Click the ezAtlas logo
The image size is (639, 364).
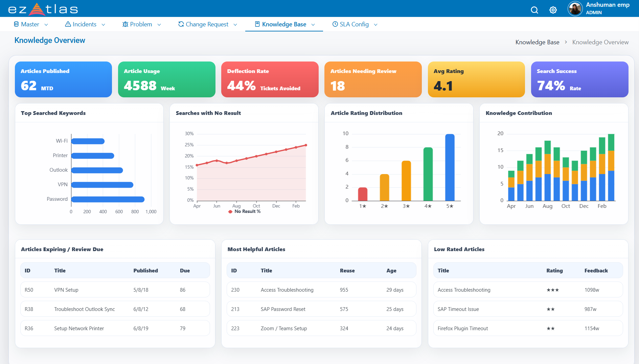[43, 9]
